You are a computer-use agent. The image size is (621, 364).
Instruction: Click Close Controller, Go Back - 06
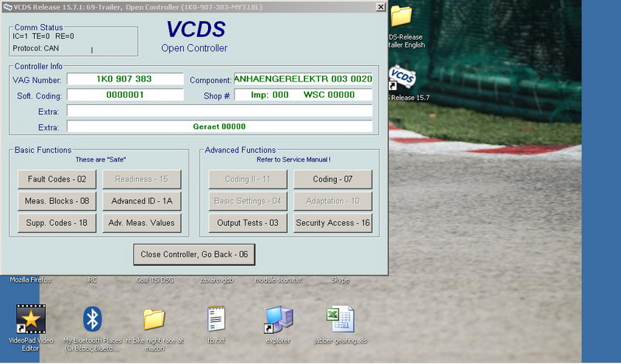point(194,255)
